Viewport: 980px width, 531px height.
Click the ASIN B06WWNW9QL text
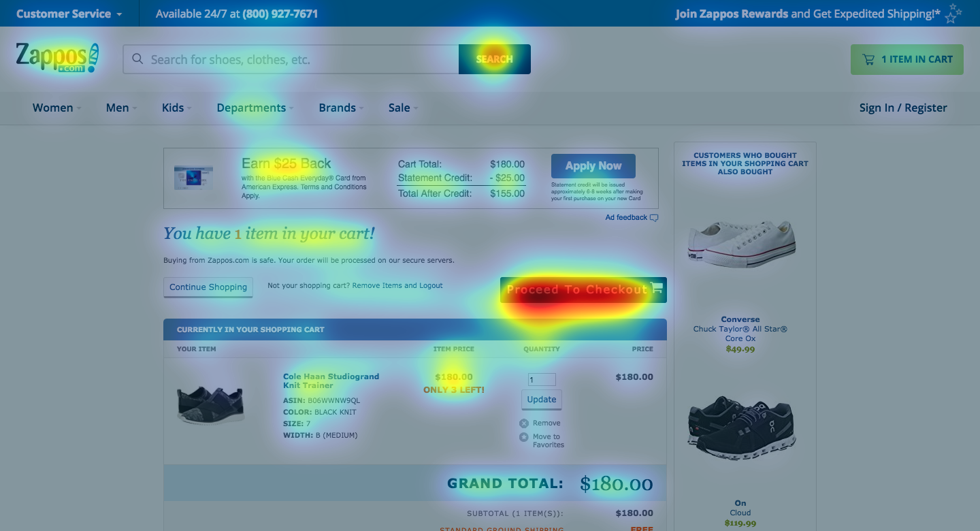coord(322,400)
